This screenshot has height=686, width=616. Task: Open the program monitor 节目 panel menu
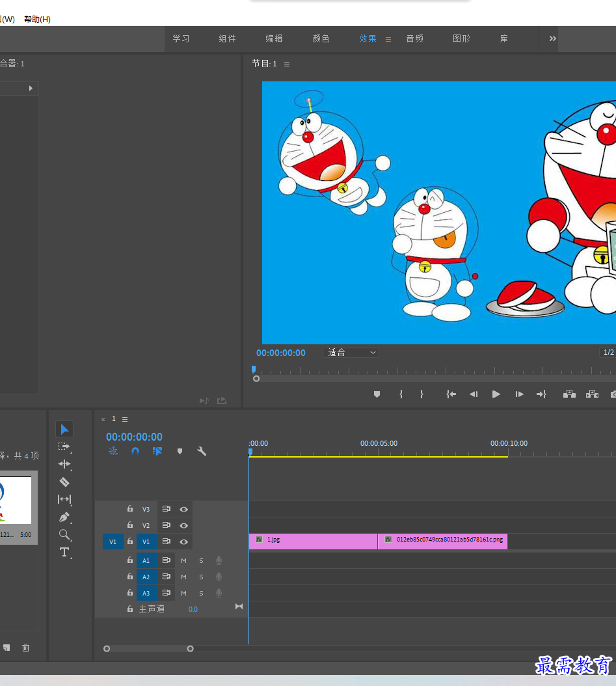coord(287,64)
